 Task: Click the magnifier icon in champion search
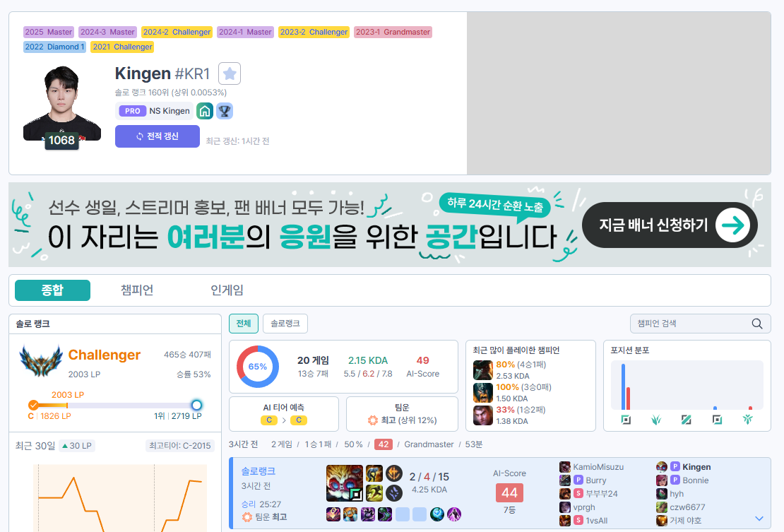pos(757,324)
